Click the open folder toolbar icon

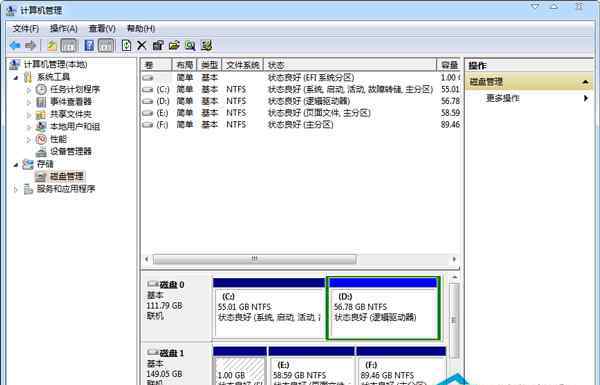tap(174, 46)
